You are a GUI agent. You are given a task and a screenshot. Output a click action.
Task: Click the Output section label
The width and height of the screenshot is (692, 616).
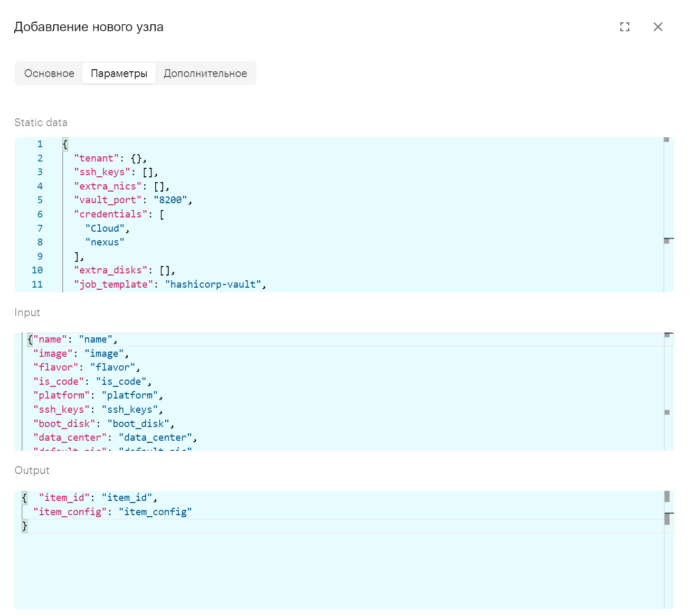(x=32, y=470)
